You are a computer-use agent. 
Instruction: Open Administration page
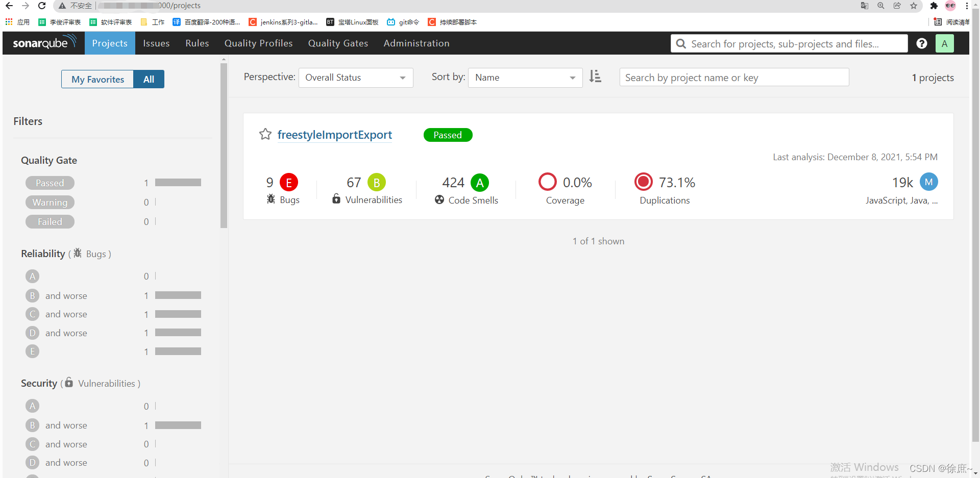click(416, 43)
